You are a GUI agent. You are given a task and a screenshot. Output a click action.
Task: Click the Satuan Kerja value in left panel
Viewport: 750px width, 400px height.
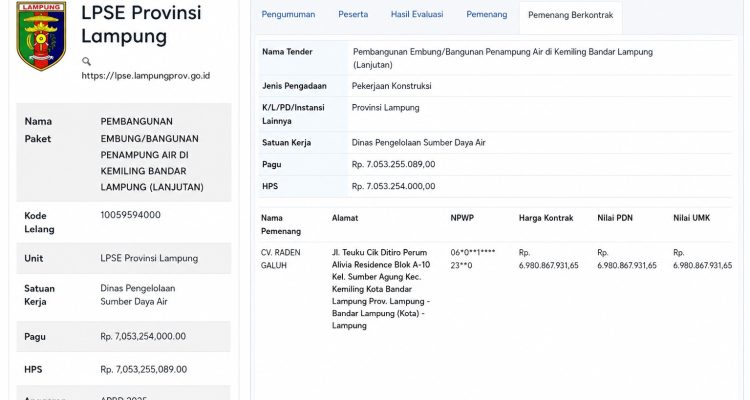click(x=138, y=295)
